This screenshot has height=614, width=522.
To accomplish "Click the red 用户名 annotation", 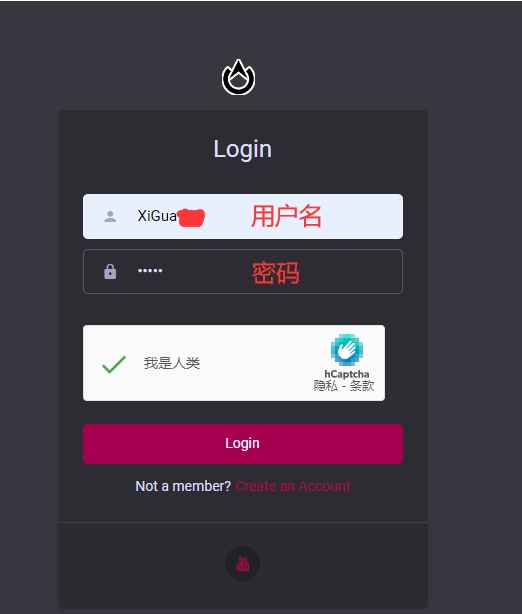I will pos(286,216).
